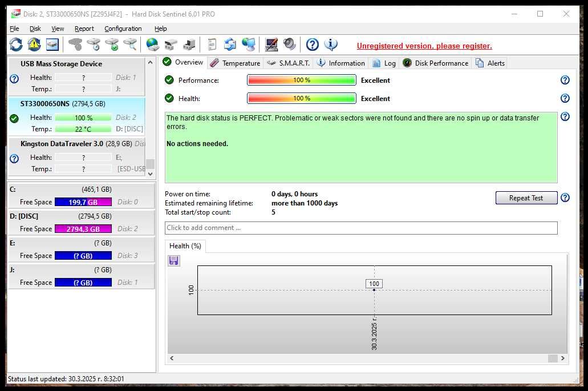
Task: Select the E: partition entry
Action: tap(81, 249)
